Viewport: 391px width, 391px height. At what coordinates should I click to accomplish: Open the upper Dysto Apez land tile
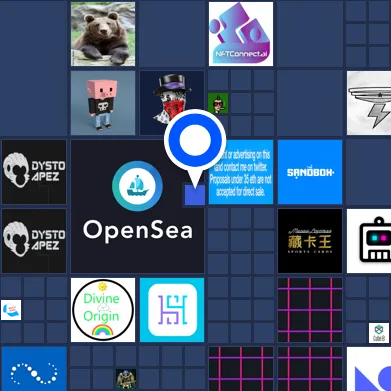(34, 172)
